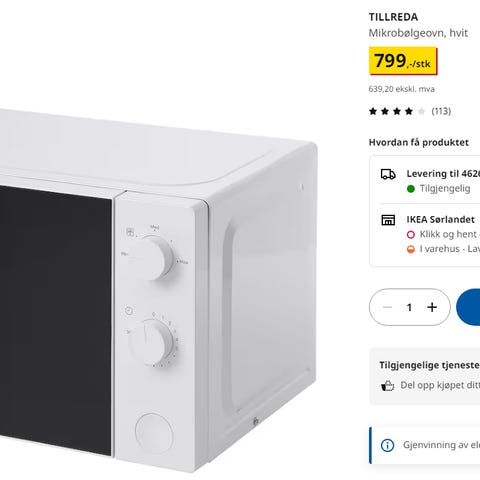
Task: Click the delivery truck icon
Action: point(388,174)
